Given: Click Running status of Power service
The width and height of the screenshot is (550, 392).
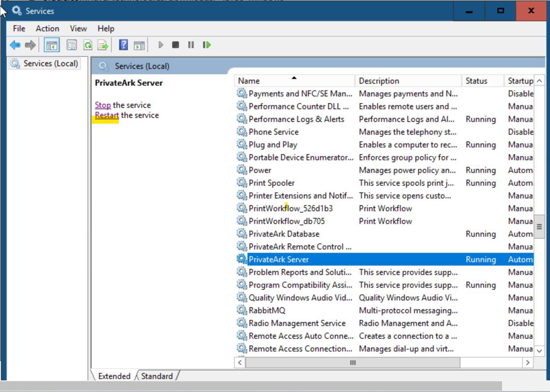Looking at the screenshot, I should click(x=481, y=170).
